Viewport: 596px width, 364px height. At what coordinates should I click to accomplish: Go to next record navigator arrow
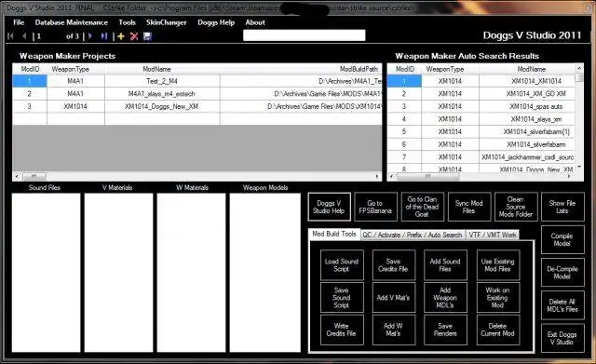(90, 36)
